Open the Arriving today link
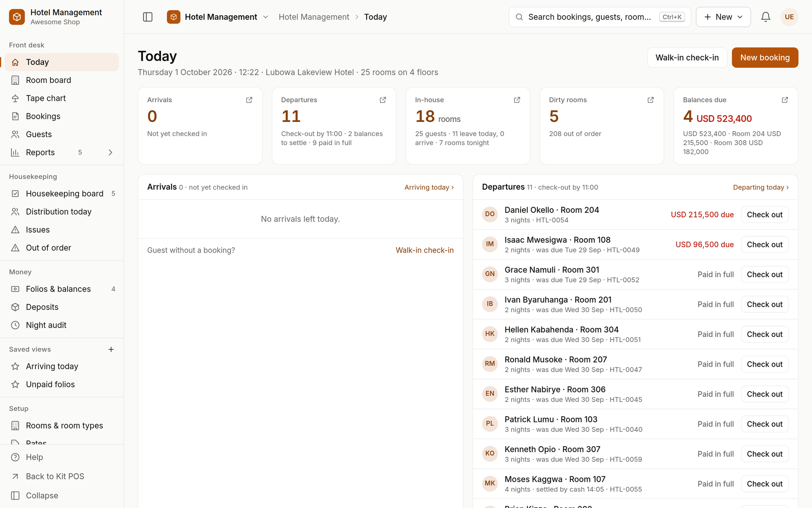The image size is (812, 508). (429, 188)
